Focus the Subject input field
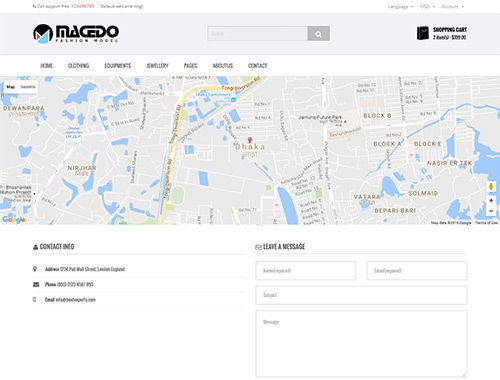 (361, 295)
